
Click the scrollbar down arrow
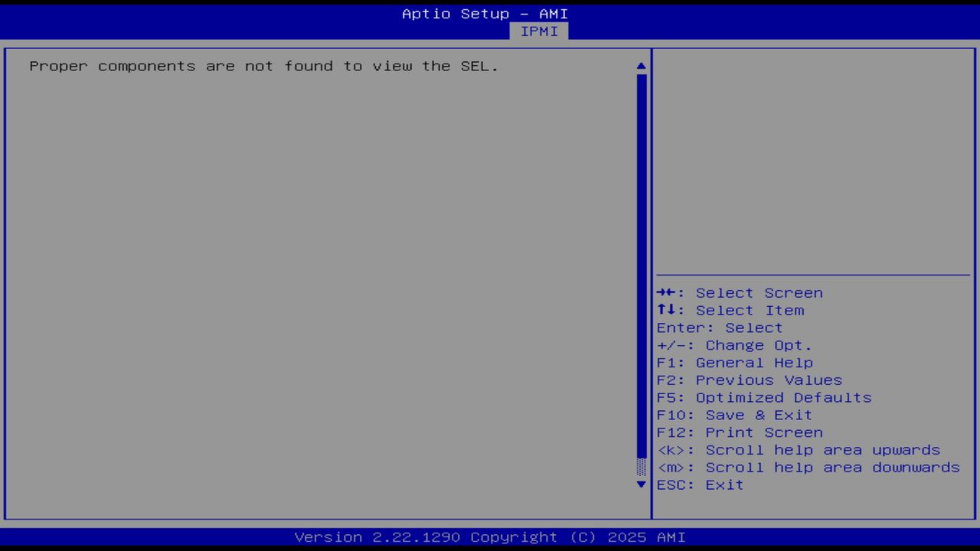(x=641, y=484)
